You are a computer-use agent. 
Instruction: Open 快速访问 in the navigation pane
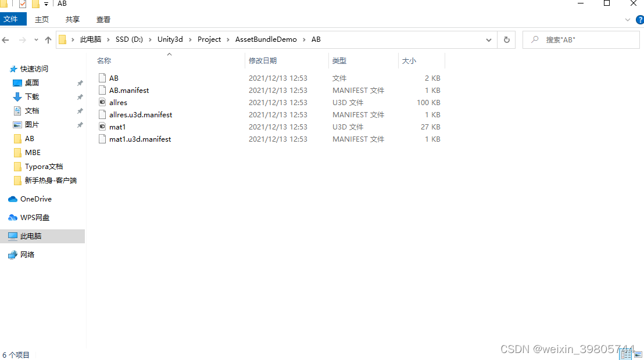point(34,69)
